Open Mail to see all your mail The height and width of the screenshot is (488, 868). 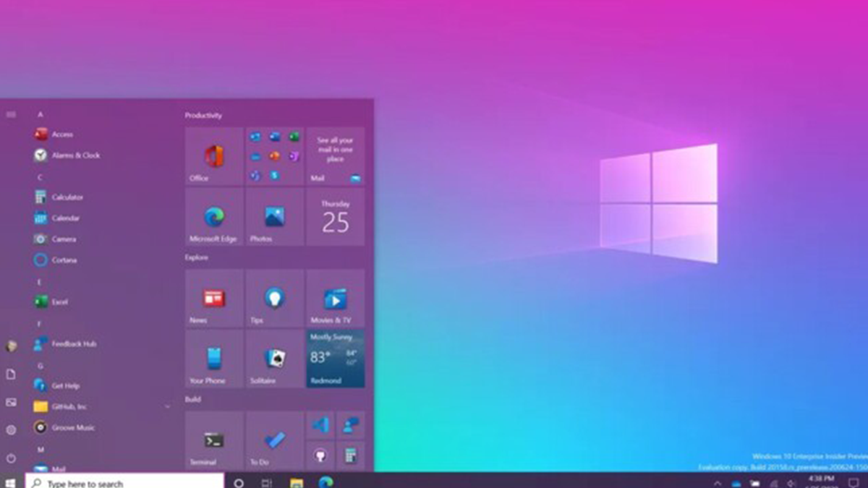pos(335,154)
